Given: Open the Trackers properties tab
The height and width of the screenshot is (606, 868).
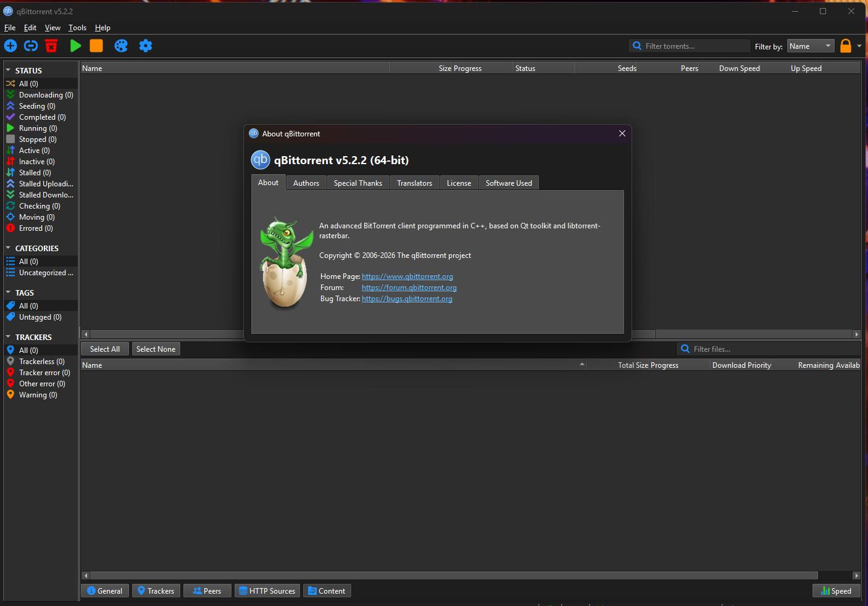Looking at the screenshot, I should click(156, 591).
